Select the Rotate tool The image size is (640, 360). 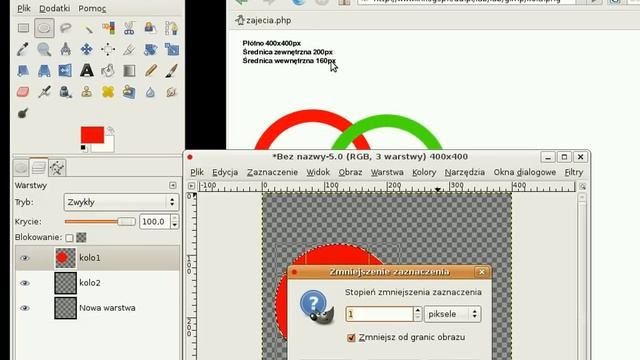pyautogui.click(x=151, y=49)
